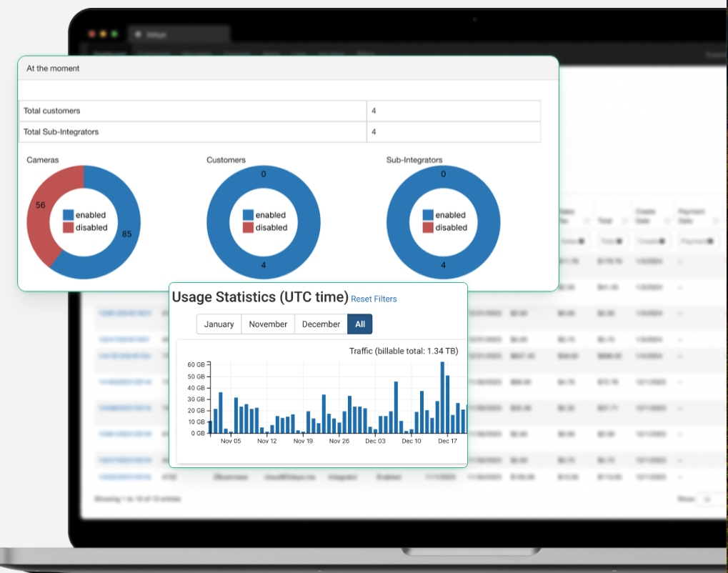Toggle the disabled swatch in Customers legend
Screen dimensions: 728x573
point(248,227)
